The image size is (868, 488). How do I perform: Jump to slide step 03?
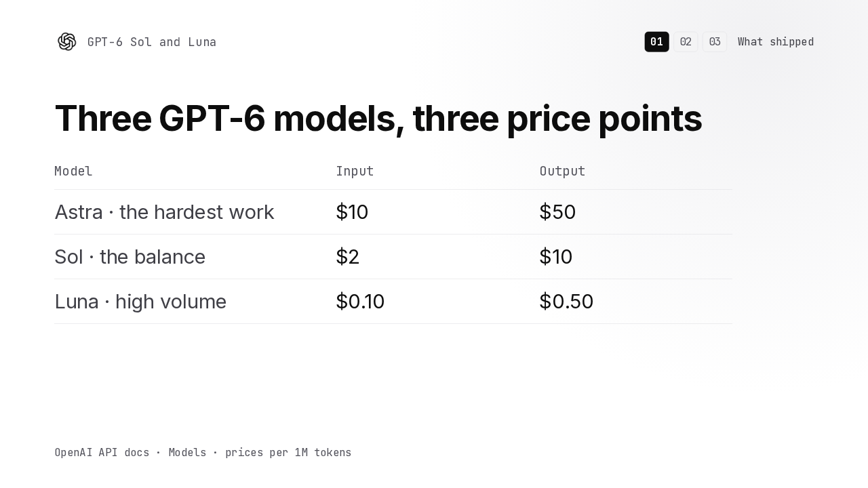(x=715, y=42)
